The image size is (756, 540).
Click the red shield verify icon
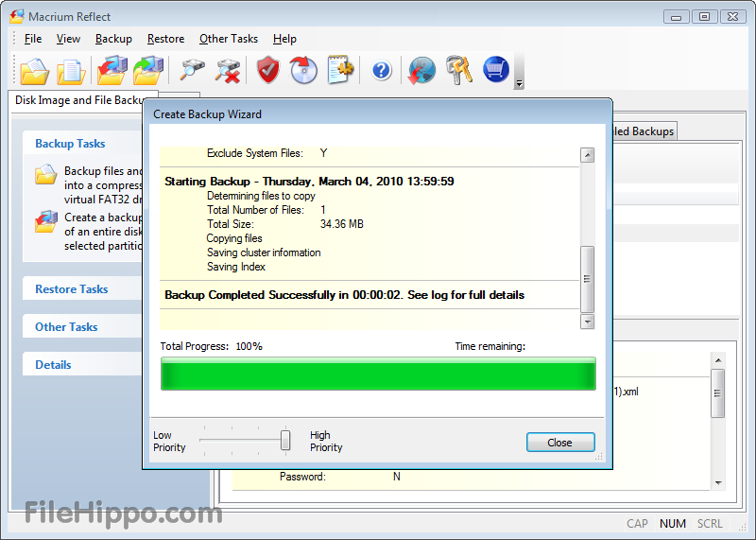tap(268, 71)
